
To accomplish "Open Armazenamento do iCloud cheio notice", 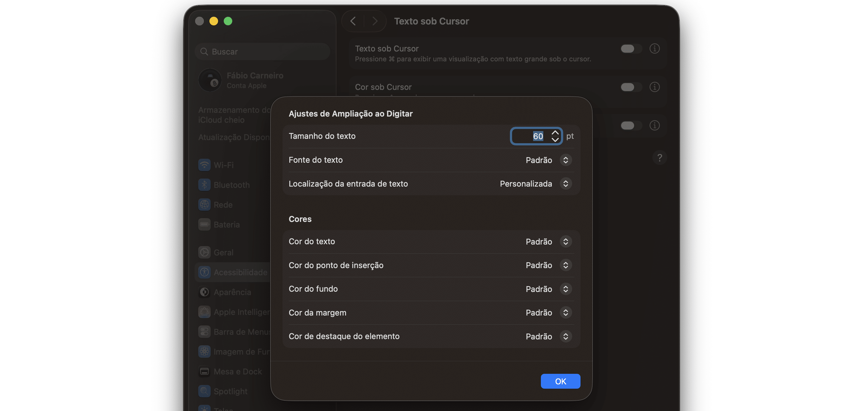I will coord(234,115).
